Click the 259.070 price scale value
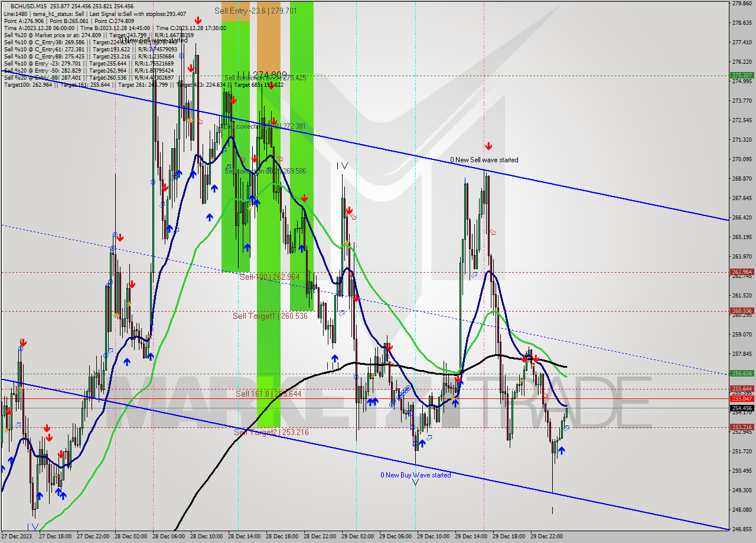 click(742, 334)
